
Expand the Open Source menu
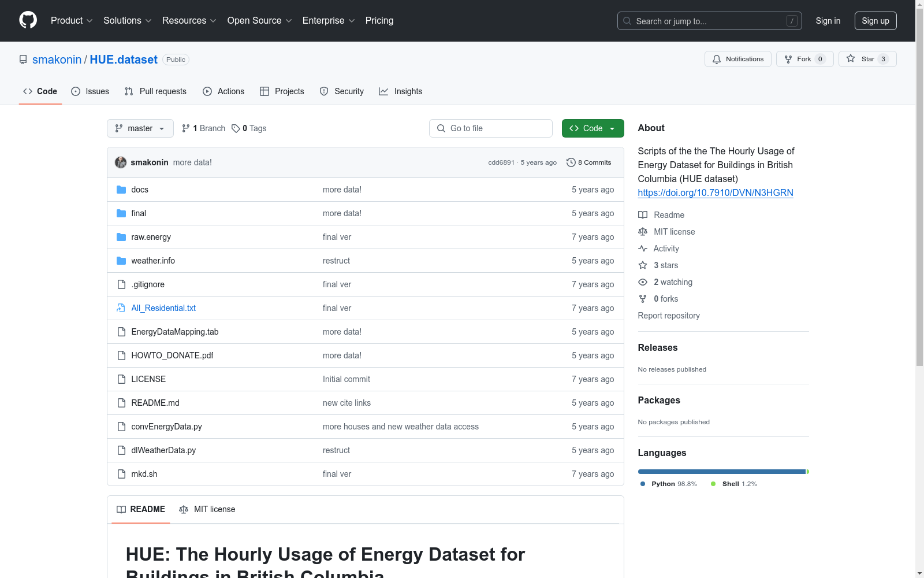[x=260, y=20]
